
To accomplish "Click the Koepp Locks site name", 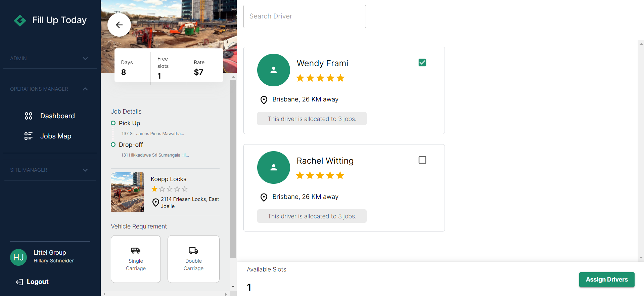I will [169, 179].
